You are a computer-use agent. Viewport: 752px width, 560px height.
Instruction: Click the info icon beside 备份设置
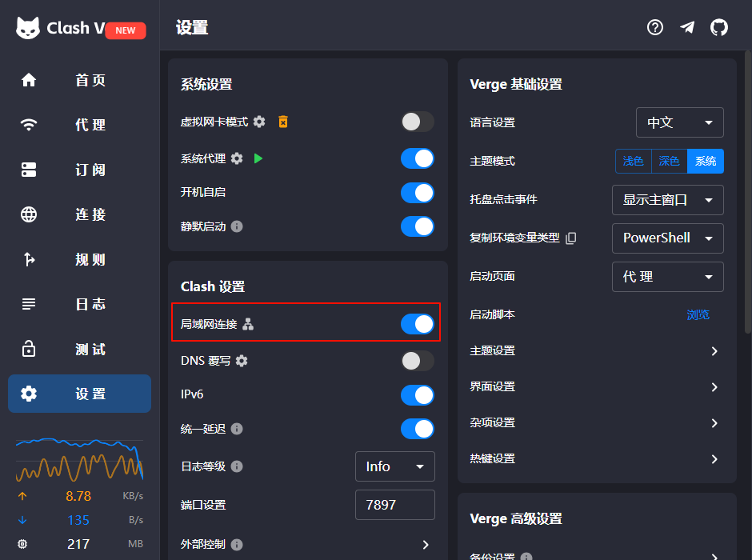(x=526, y=557)
